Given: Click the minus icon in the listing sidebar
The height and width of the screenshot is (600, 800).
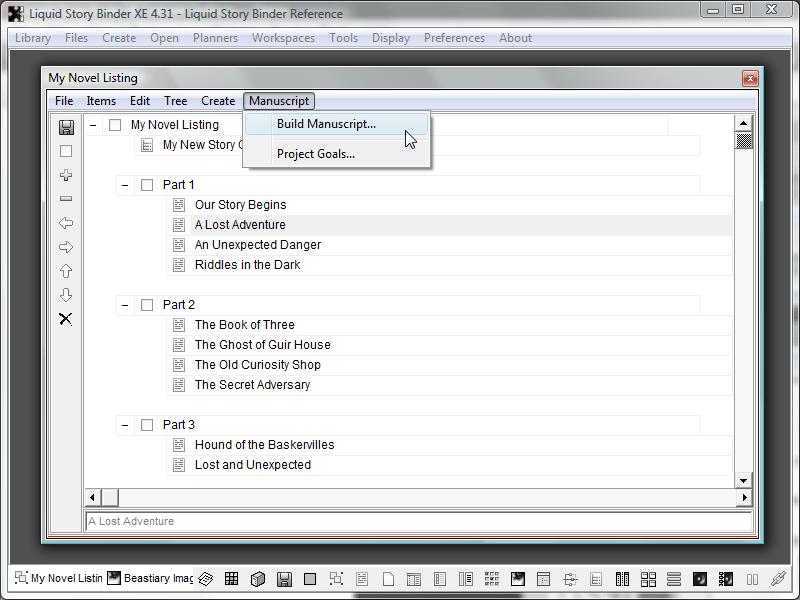Looking at the screenshot, I should 66,199.
